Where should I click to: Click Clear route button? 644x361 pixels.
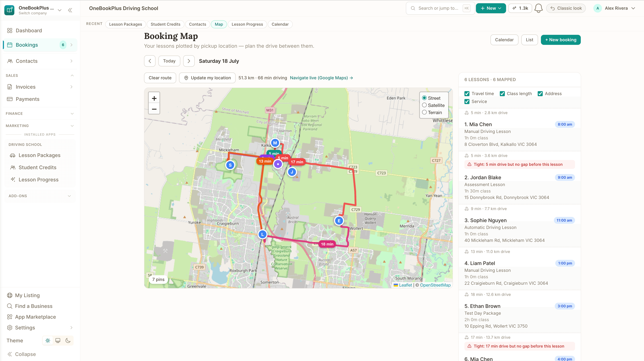click(x=160, y=78)
